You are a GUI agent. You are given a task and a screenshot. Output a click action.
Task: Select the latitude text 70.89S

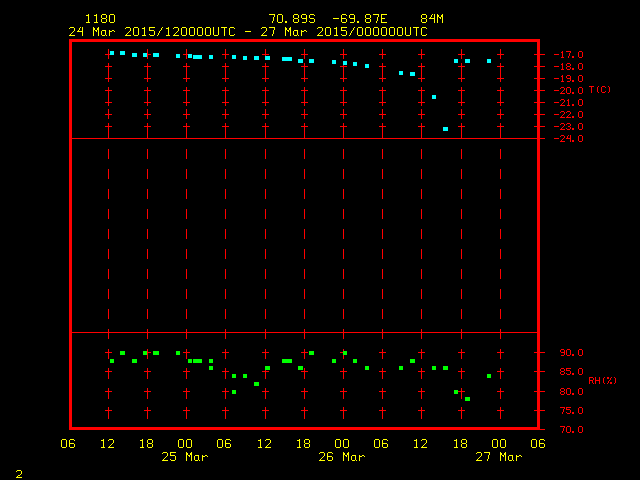[x=290, y=19]
